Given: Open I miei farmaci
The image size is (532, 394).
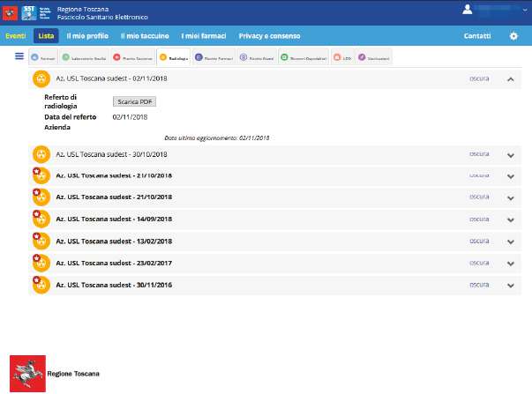Looking at the screenshot, I should coord(204,36).
